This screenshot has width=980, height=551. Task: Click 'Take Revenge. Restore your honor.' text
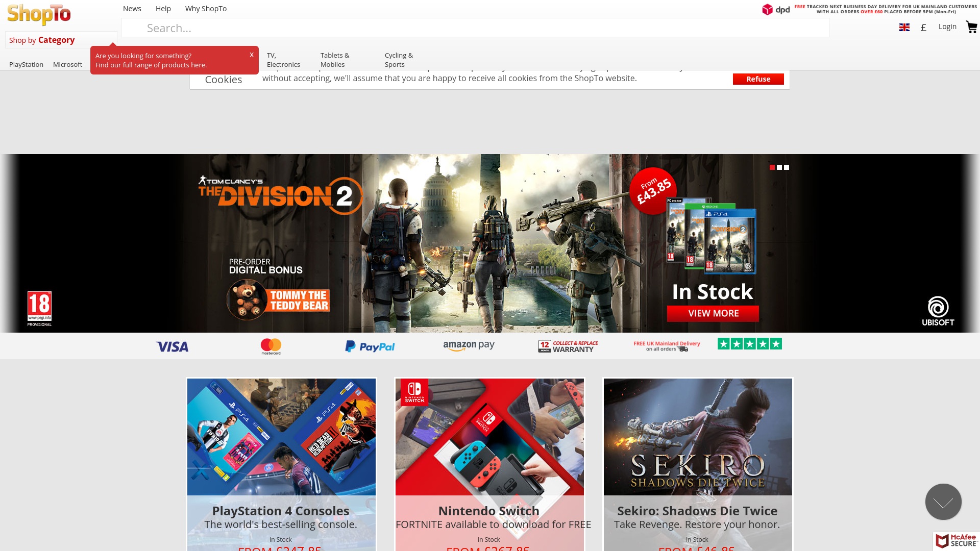pos(697,524)
